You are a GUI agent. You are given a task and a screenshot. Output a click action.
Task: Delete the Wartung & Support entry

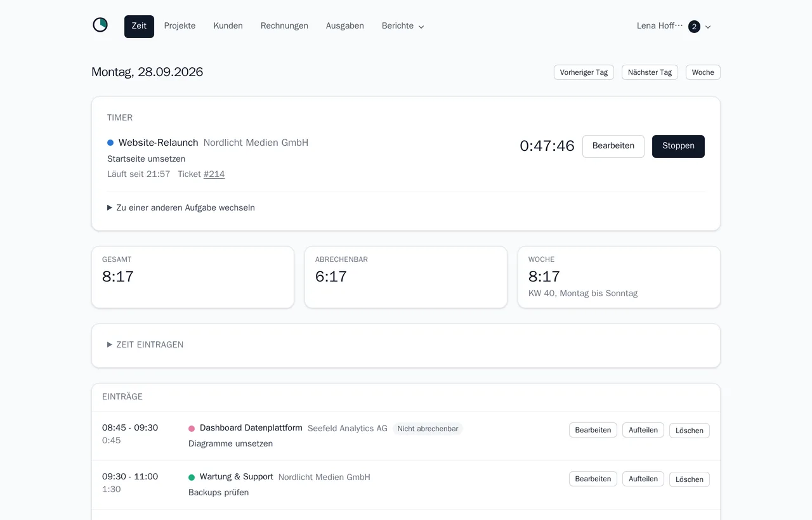click(690, 479)
